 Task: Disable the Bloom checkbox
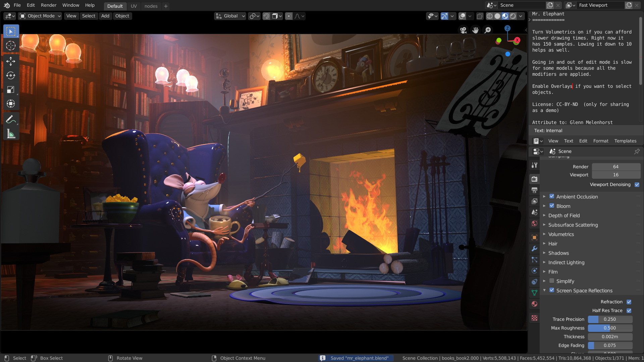(552, 206)
